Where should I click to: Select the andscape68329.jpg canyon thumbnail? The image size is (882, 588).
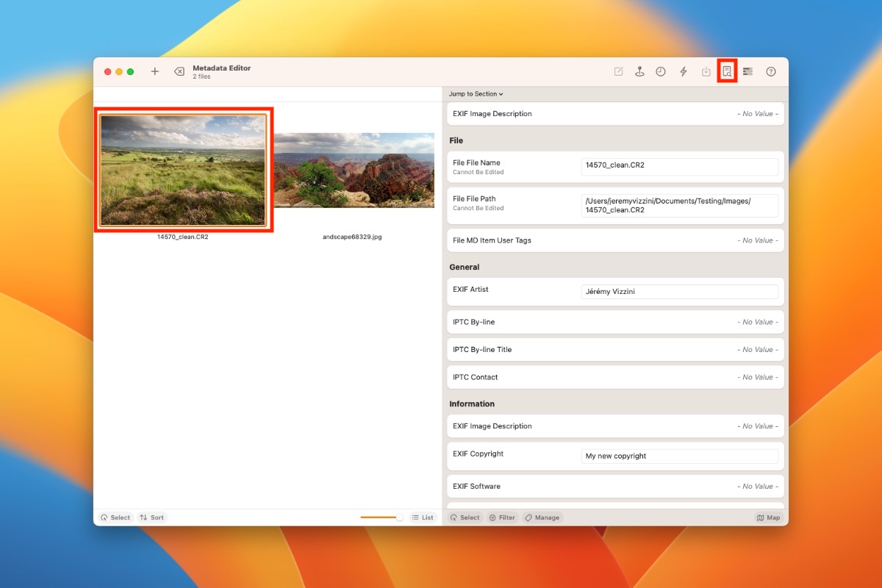coord(354,170)
